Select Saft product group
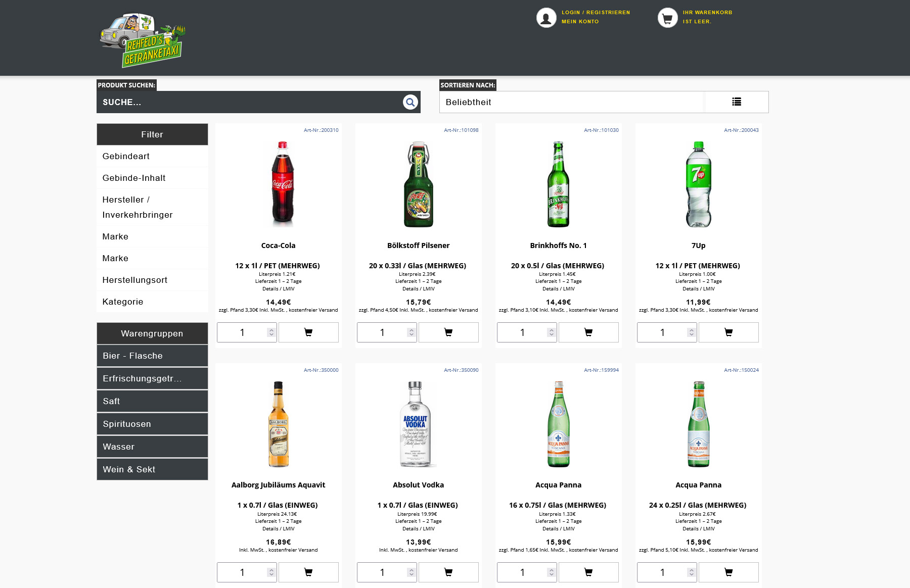910x588 pixels. 152,401
